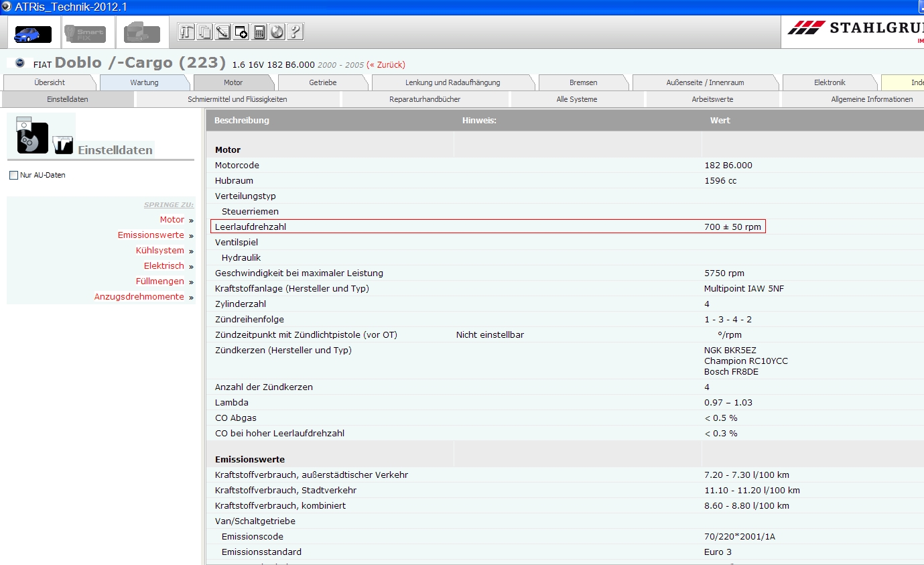Click the new window arrow toolbar icon
This screenshot has width=924, height=565.
(241, 32)
